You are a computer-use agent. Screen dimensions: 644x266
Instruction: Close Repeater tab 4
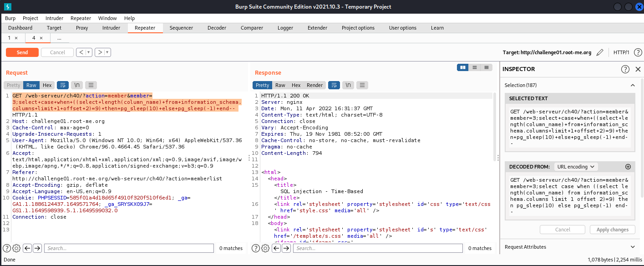click(41, 38)
